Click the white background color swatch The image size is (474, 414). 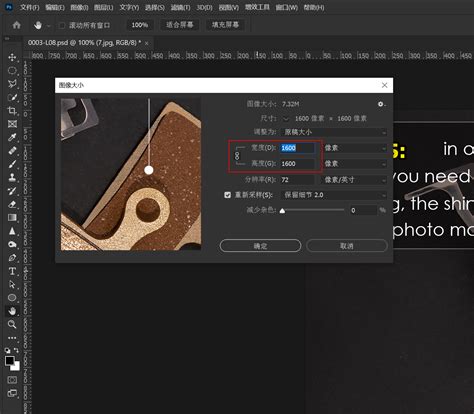pyautogui.click(x=16, y=367)
